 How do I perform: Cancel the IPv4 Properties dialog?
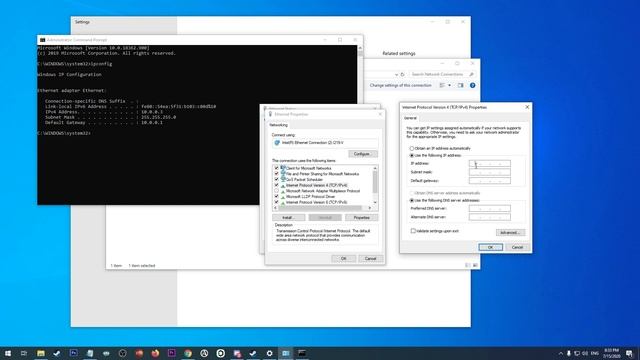(x=517, y=247)
